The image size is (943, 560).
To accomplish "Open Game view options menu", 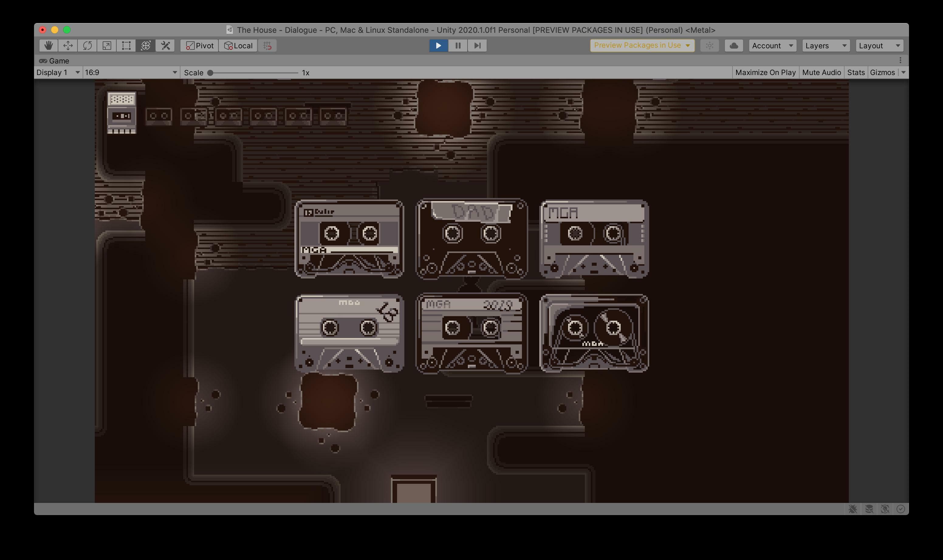I will pos(900,60).
